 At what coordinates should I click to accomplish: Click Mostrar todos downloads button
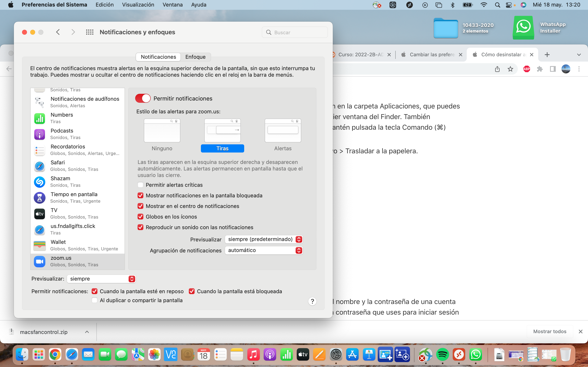pos(550,331)
